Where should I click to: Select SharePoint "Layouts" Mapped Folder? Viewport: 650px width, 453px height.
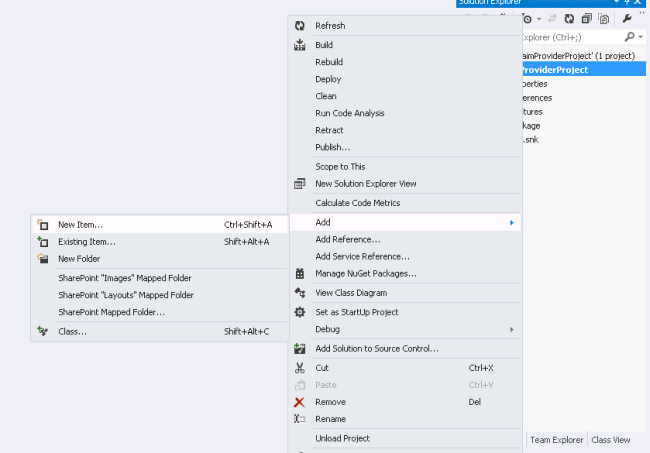point(126,295)
